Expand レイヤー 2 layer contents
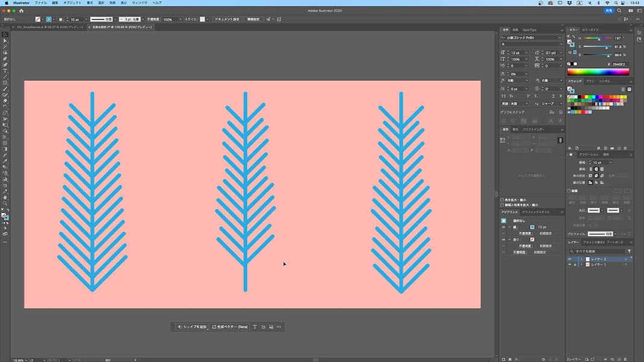 (x=581, y=259)
